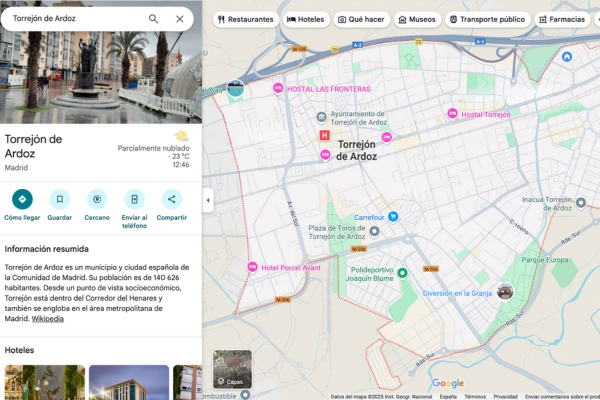Open the first hotel photo thumbnail
The width and height of the screenshot is (600, 400).
(45, 382)
